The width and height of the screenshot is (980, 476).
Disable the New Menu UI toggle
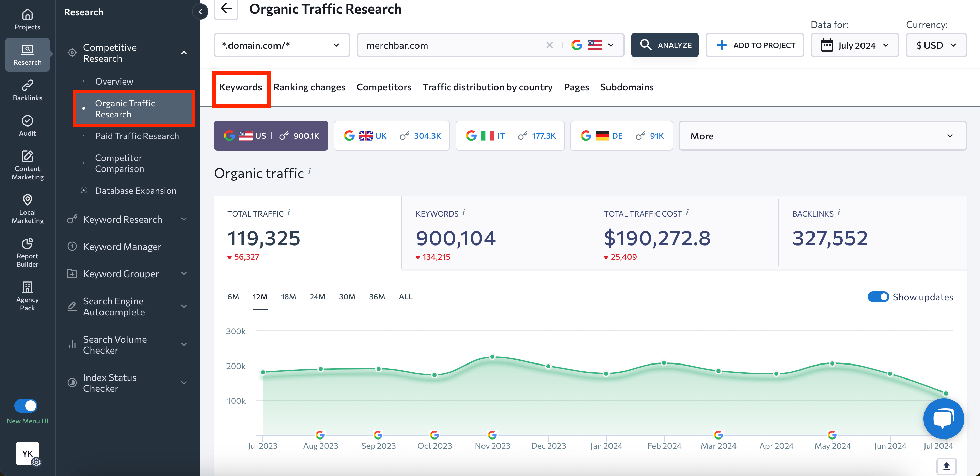[x=26, y=405]
